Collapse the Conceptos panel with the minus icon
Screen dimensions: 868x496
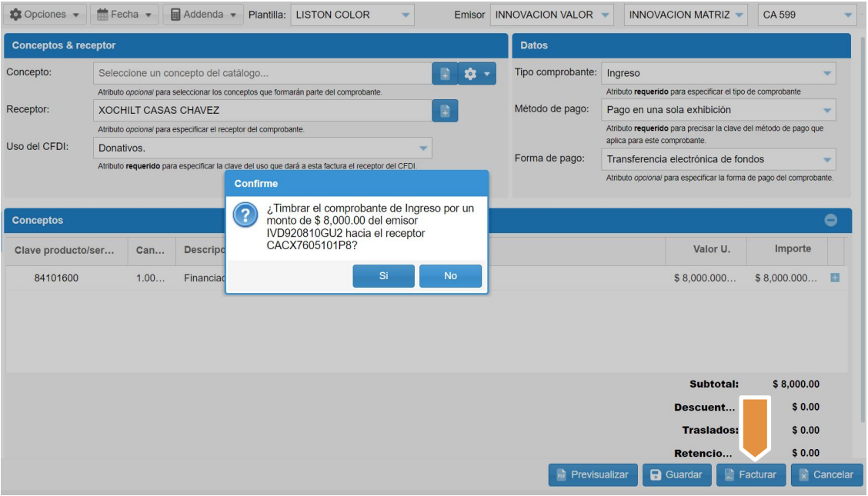coord(831,221)
